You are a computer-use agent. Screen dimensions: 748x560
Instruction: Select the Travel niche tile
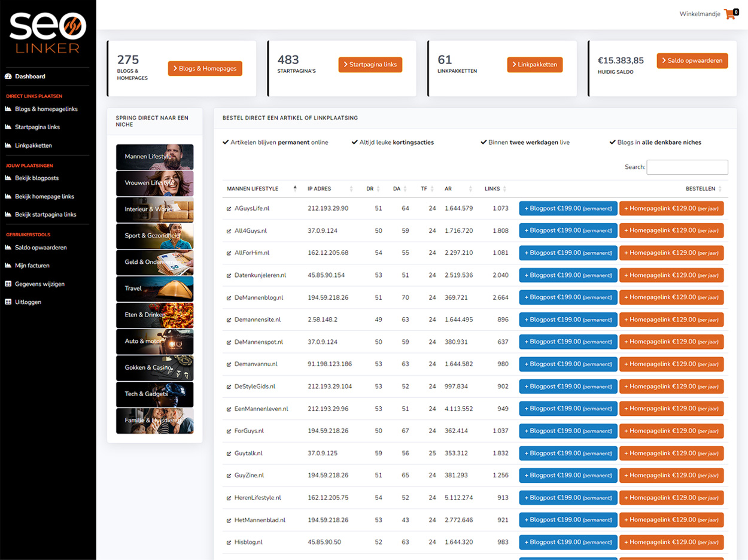[x=154, y=288]
